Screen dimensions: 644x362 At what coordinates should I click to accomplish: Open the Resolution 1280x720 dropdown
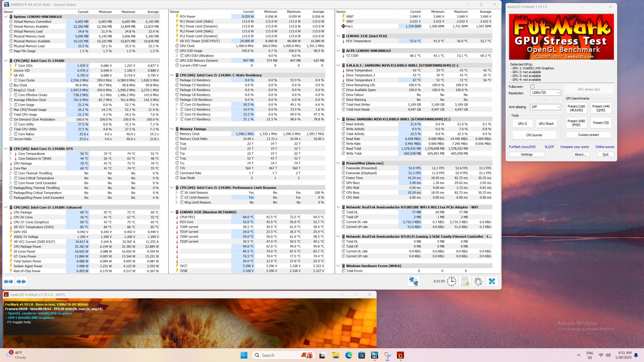coord(545,93)
